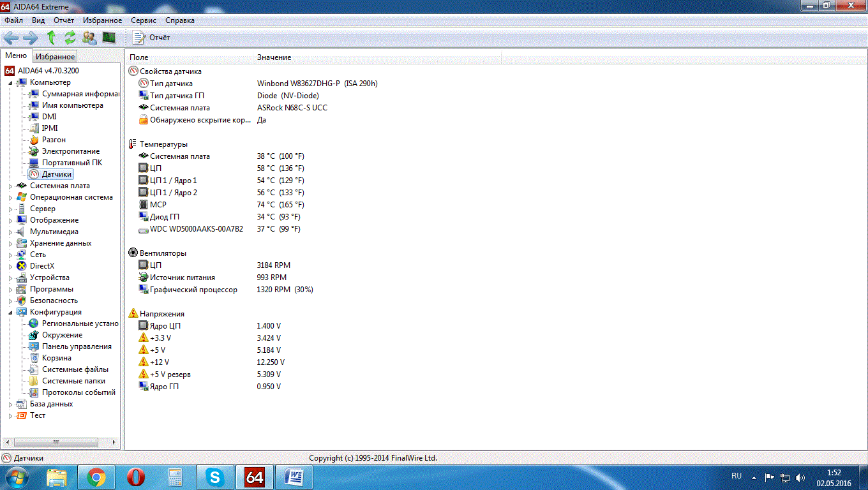Click the IPMI tree item icon

(34, 128)
